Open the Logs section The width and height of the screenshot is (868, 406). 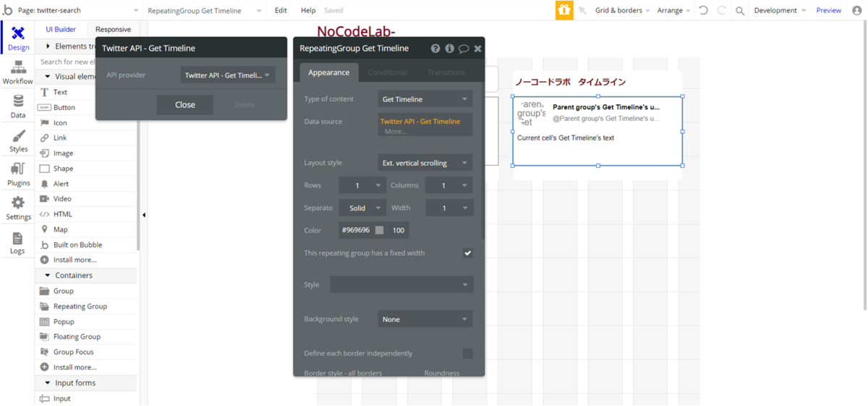point(18,242)
